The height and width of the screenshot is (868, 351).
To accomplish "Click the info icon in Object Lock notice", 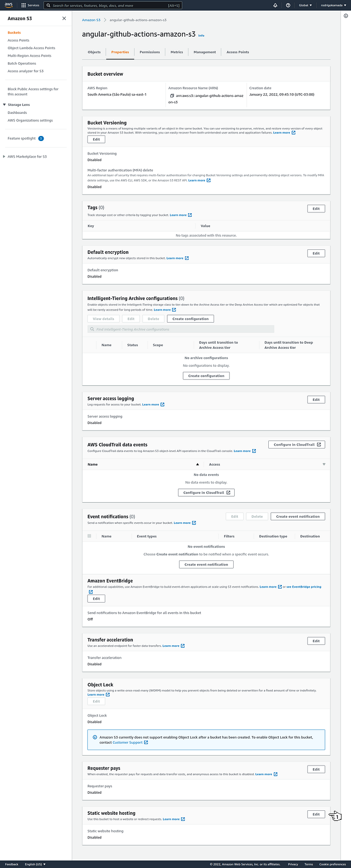I will (95, 737).
